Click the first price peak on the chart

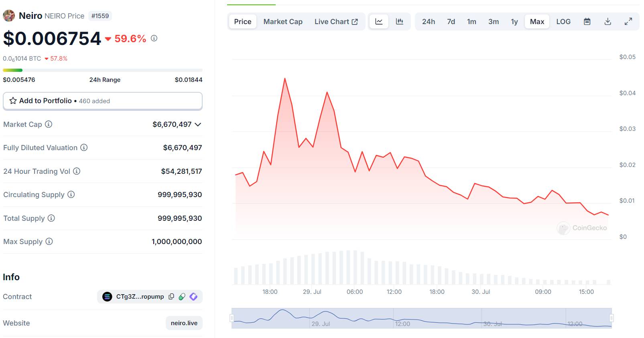(285, 79)
